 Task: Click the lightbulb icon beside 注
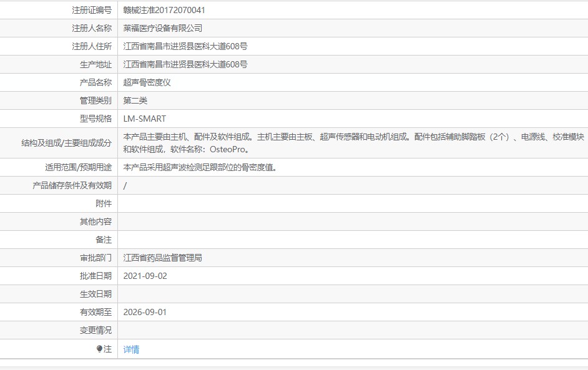(99, 349)
